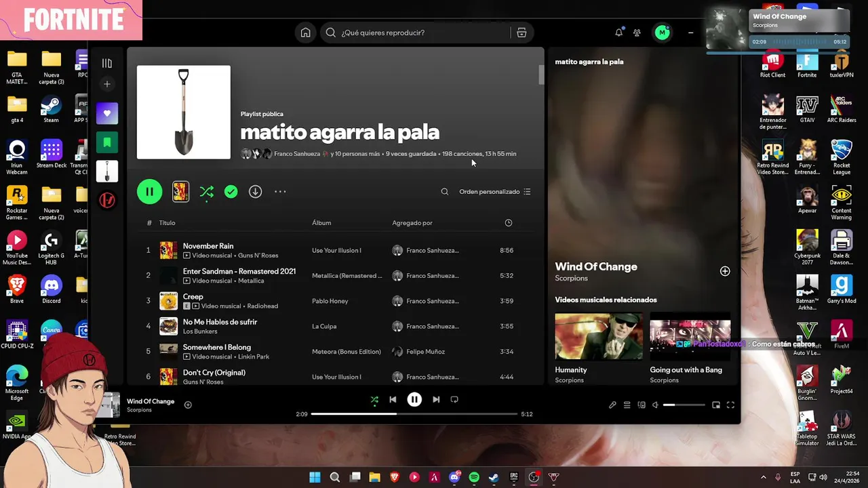Open Wind Of Change title in right panel
The width and height of the screenshot is (868, 488).
pyautogui.click(x=596, y=266)
